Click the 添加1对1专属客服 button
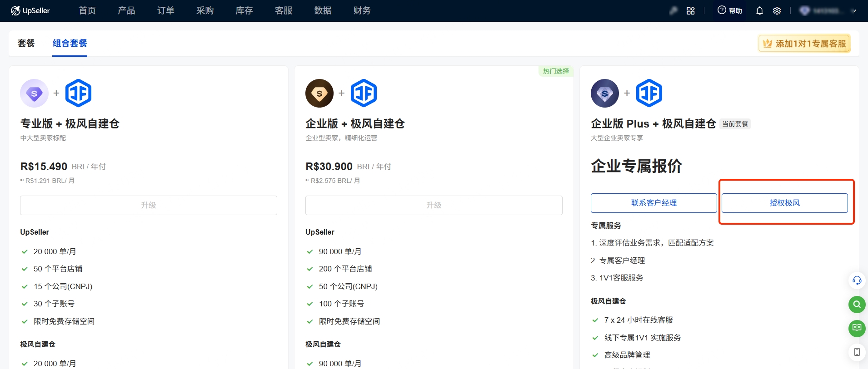Screen dimensions: 868x369 (804, 44)
